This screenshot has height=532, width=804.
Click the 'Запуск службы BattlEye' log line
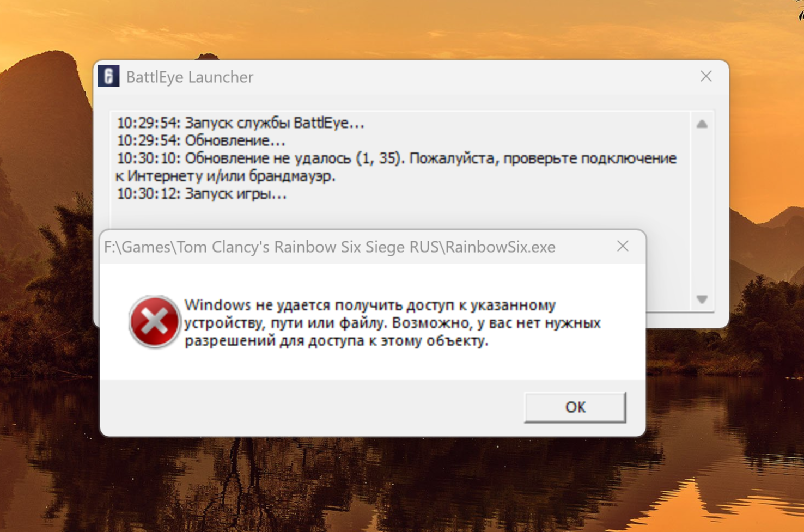pyautogui.click(x=240, y=123)
